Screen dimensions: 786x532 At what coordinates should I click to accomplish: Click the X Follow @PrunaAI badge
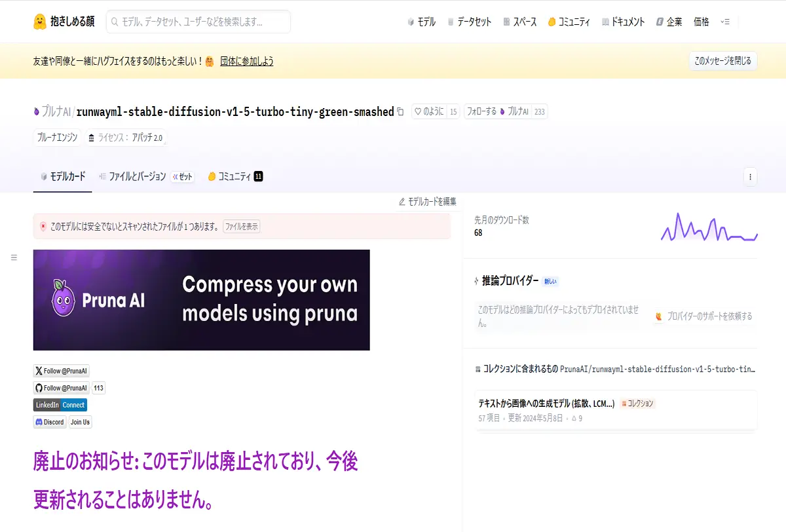pos(62,371)
